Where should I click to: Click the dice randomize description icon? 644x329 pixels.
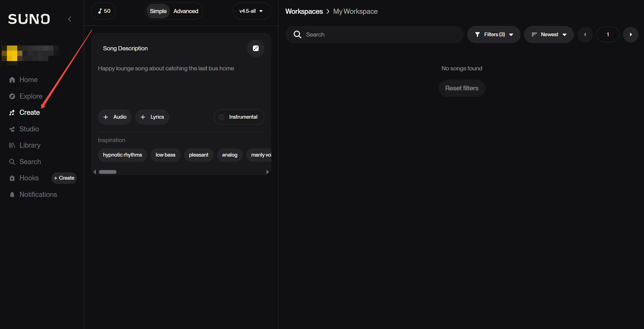point(255,48)
